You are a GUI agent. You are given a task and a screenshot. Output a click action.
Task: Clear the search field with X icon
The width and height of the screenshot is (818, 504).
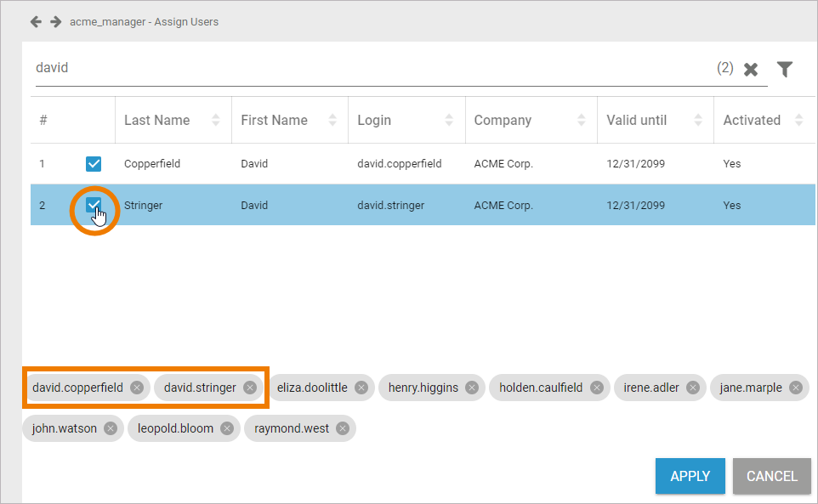click(x=751, y=70)
